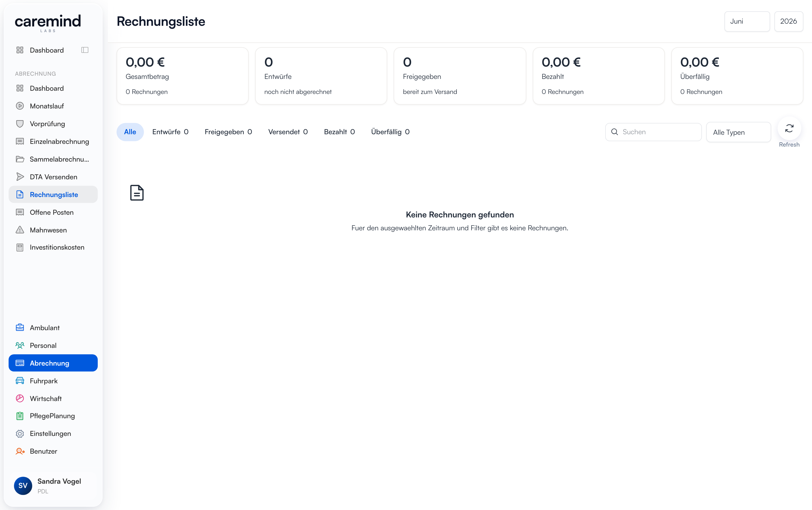
Task: Click the Wirtschaft pie chart icon
Action: 20,398
